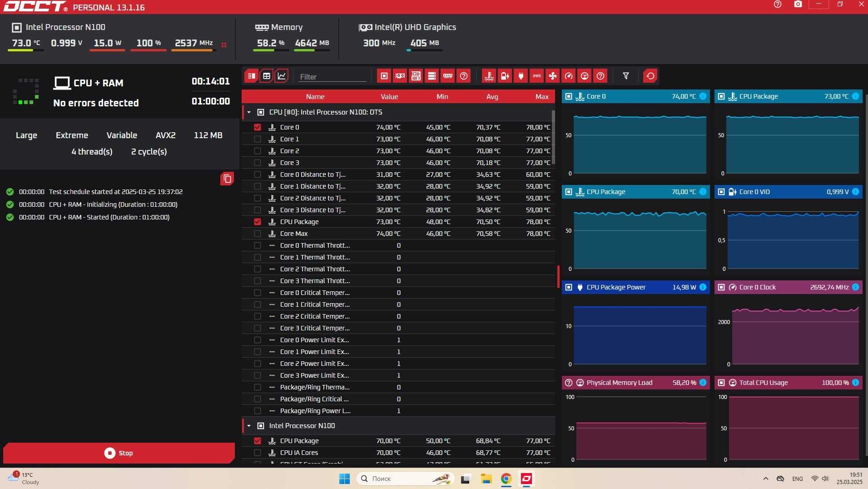868x489 pixels.
Task: Check the Core Max checkbox
Action: [x=258, y=234]
